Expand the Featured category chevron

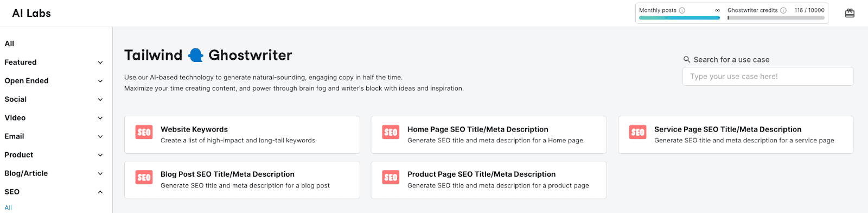click(100, 62)
